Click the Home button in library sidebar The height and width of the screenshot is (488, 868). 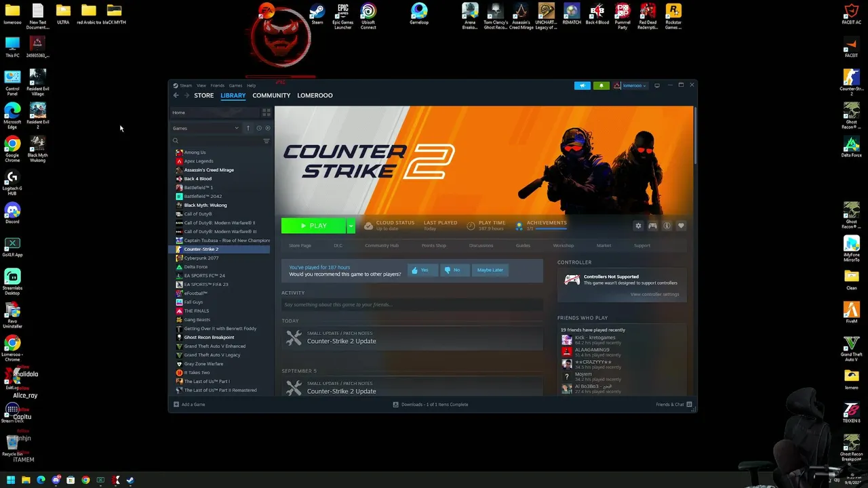214,113
